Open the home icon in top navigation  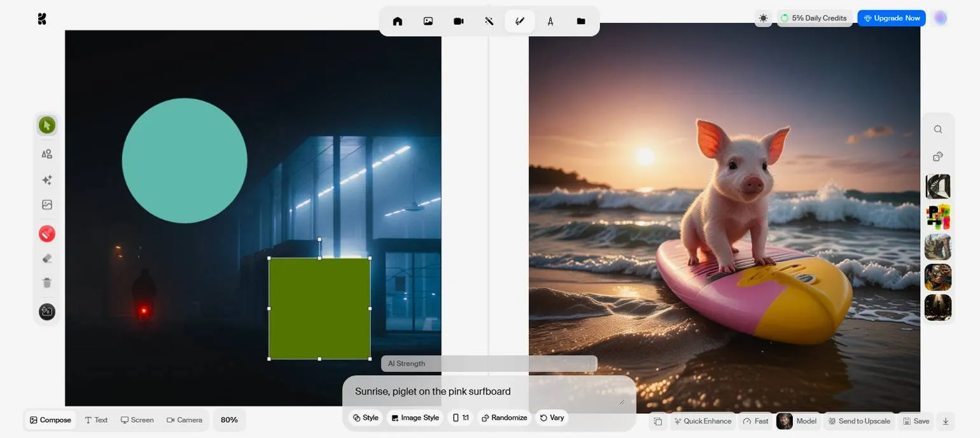398,21
